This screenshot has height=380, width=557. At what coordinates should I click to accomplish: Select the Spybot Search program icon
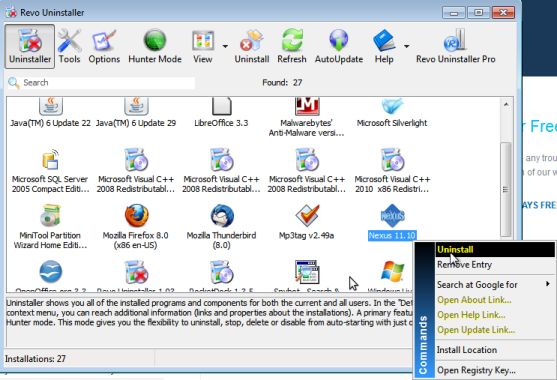[x=307, y=272]
